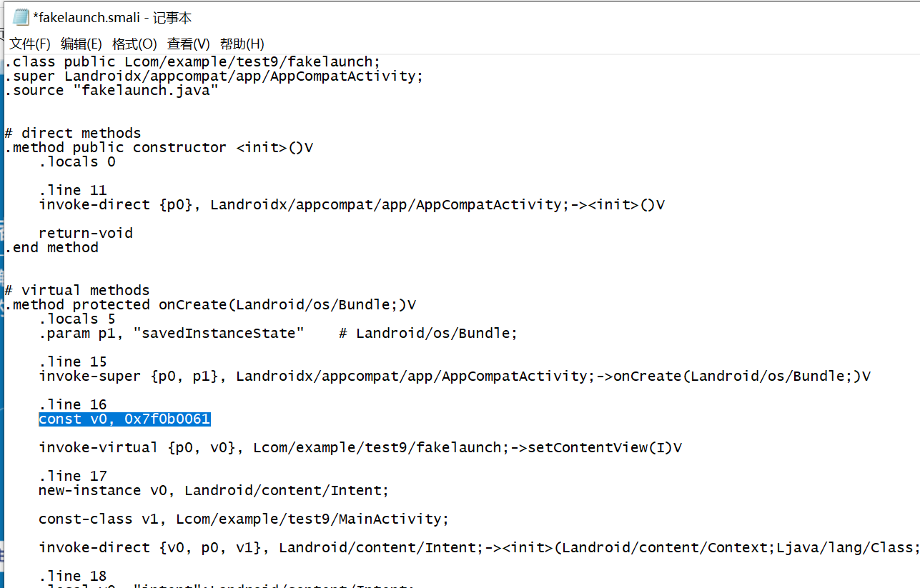Click the .param p1 savedInstanceState line
This screenshot has height=588, width=920.
(278, 333)
